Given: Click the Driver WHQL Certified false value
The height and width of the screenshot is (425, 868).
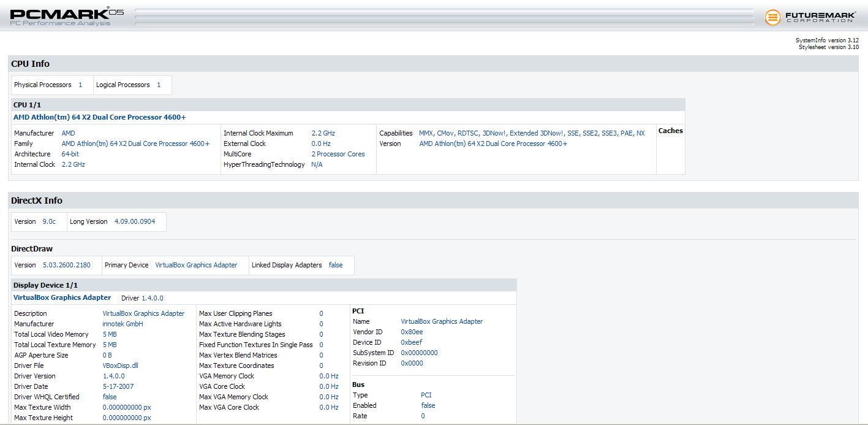Looking at the screenshot, I should click(x=110, y=397).
